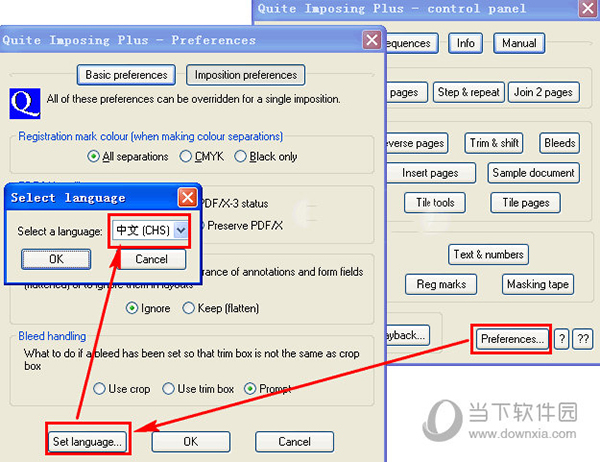
Task: Close the Preferences window
Action: (372, 40)
